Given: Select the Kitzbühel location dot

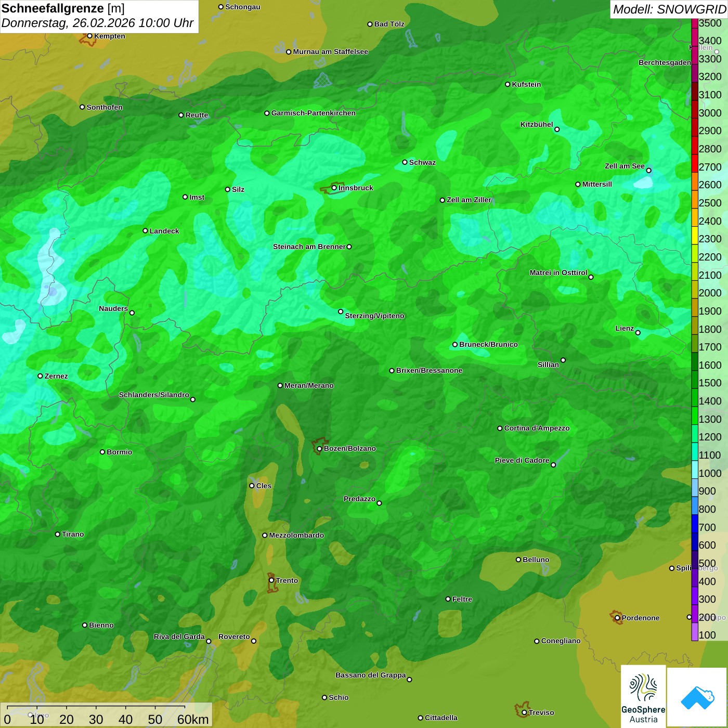Looking at the screenshot, I should 557,129.
